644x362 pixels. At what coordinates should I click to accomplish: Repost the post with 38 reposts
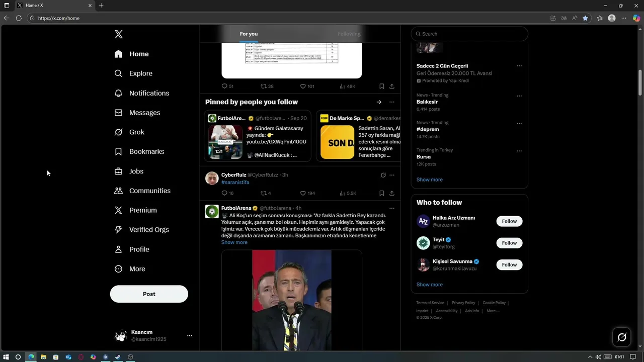click(x=267, y=86)
